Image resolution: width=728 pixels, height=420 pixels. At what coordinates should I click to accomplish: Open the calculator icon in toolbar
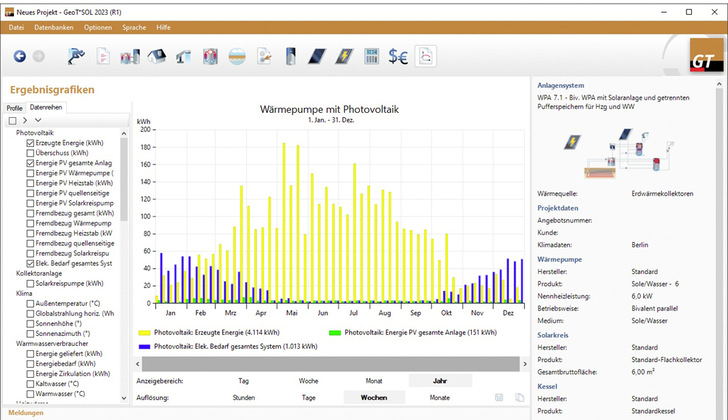click(x=371, y=57)
